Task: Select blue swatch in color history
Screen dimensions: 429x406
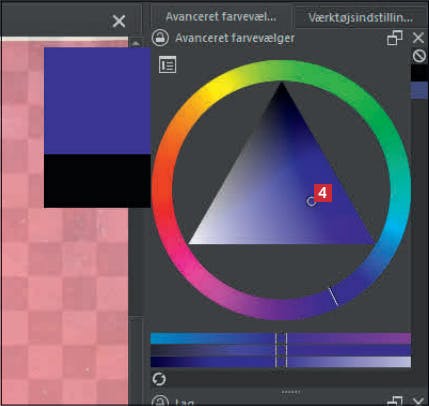Action: 419,90
